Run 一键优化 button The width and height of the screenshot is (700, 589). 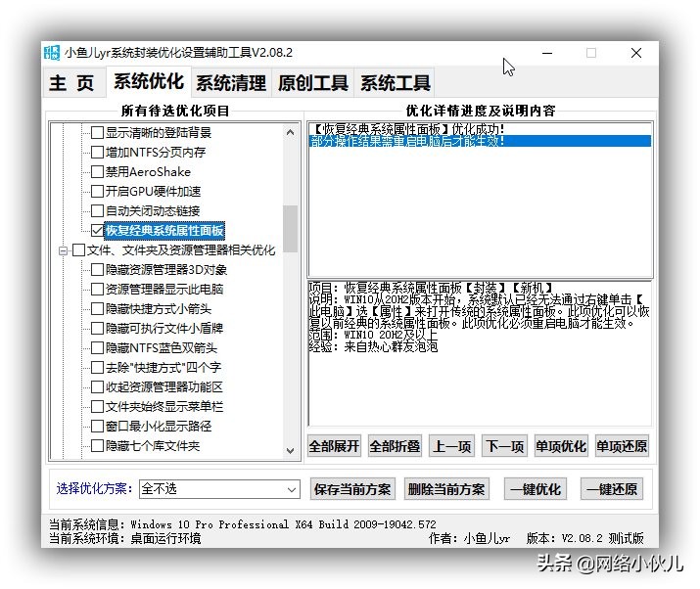(x=536, y=489)
